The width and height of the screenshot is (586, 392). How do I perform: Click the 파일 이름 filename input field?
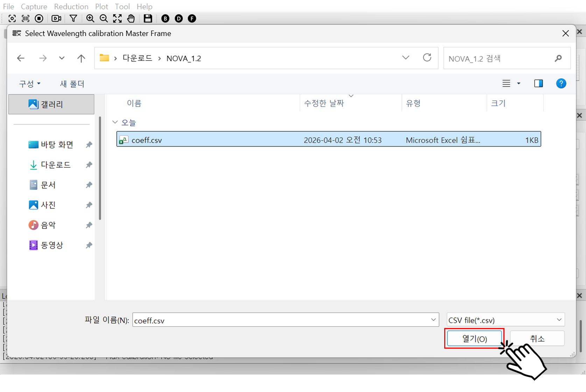(286, 320)
